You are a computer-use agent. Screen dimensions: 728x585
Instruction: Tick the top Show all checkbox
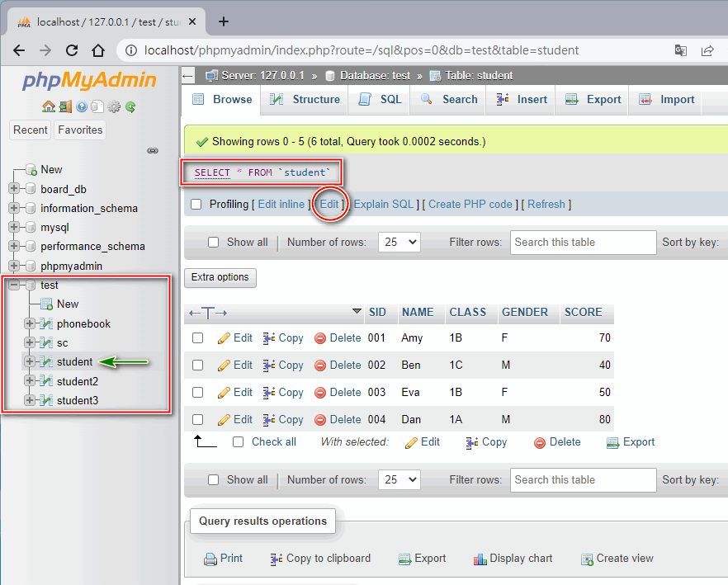coord(214,243)
